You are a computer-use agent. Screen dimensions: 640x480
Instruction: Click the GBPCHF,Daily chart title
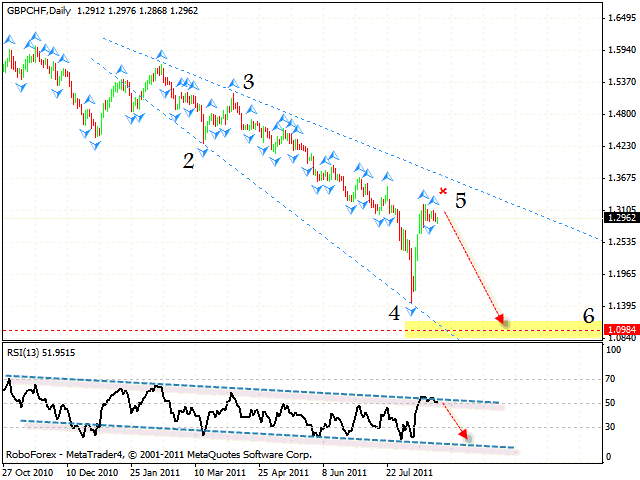(40, 9)
